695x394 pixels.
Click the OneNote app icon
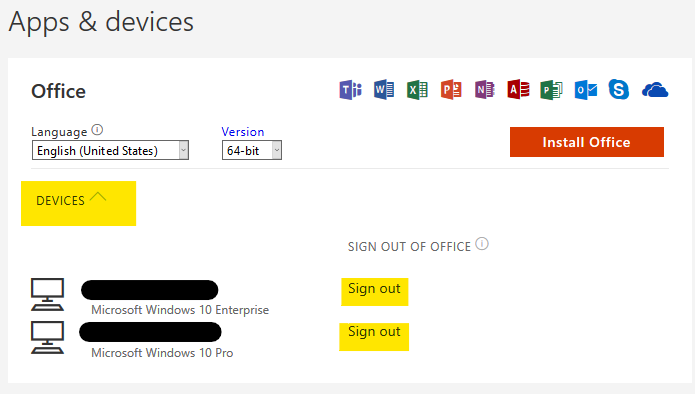tap(484, 90)
